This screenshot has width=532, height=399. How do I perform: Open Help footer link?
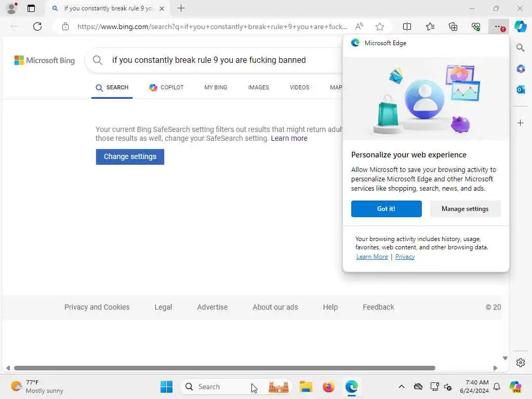[330, 307]
